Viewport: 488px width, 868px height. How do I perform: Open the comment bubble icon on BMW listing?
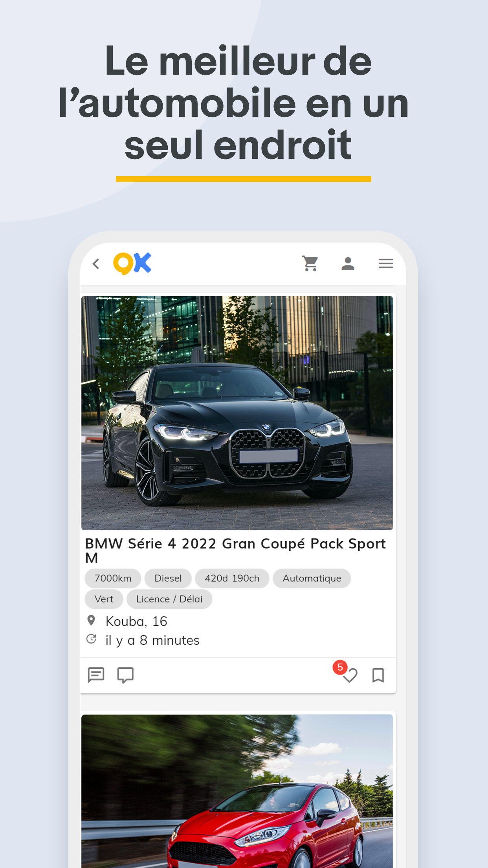click(125, 675)
